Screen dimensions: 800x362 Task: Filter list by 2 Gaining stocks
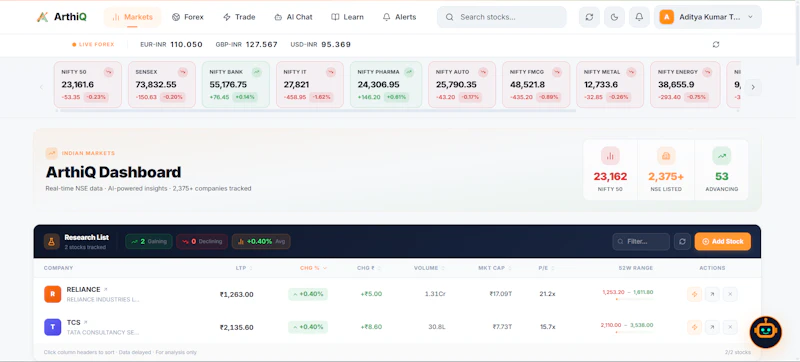click(149, 242)
